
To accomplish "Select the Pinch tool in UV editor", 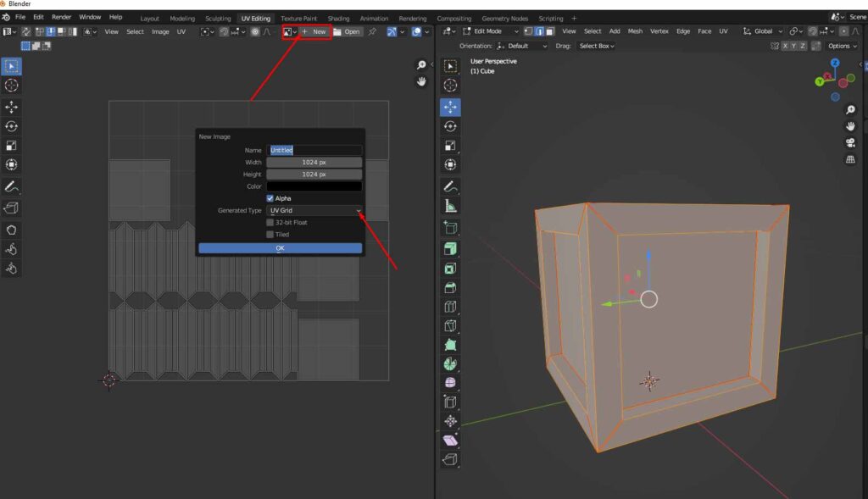I will coord(11,269).
